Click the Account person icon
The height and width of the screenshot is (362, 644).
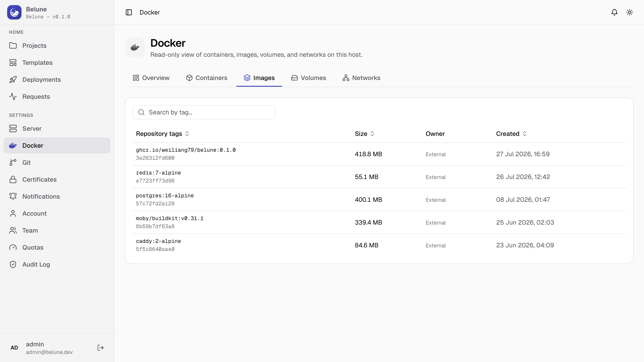click(13, 213)
